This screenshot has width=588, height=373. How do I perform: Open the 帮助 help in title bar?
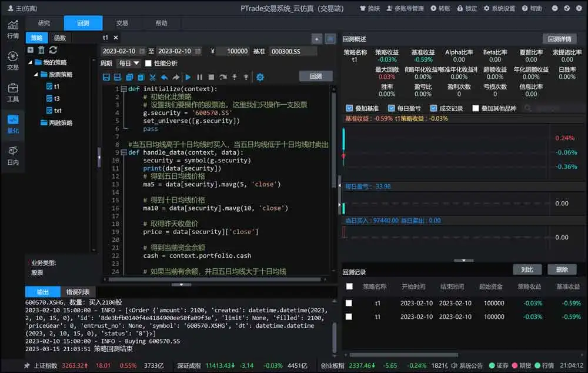(x=532, y=8)
